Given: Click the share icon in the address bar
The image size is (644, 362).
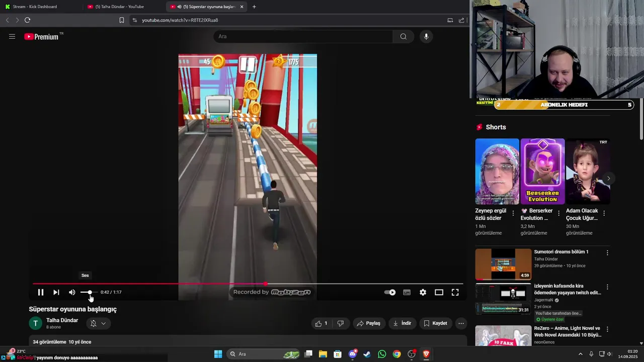Looking at the screenshot, I should [x=461, y=20].
